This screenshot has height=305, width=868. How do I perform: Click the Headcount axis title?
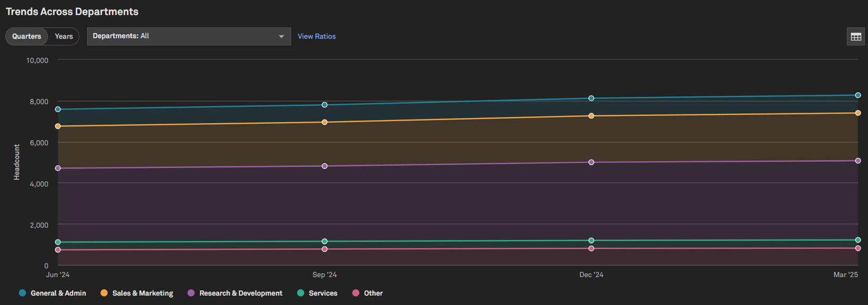(x=16, y=162)
